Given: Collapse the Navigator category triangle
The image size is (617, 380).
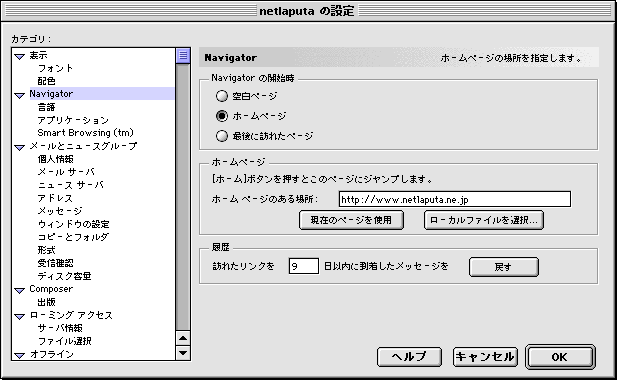Looking at the screenshot, I should coord(19,95).
